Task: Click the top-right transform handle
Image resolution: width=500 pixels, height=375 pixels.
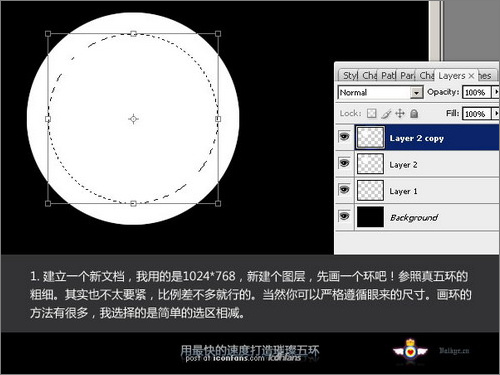Action: 218,34
